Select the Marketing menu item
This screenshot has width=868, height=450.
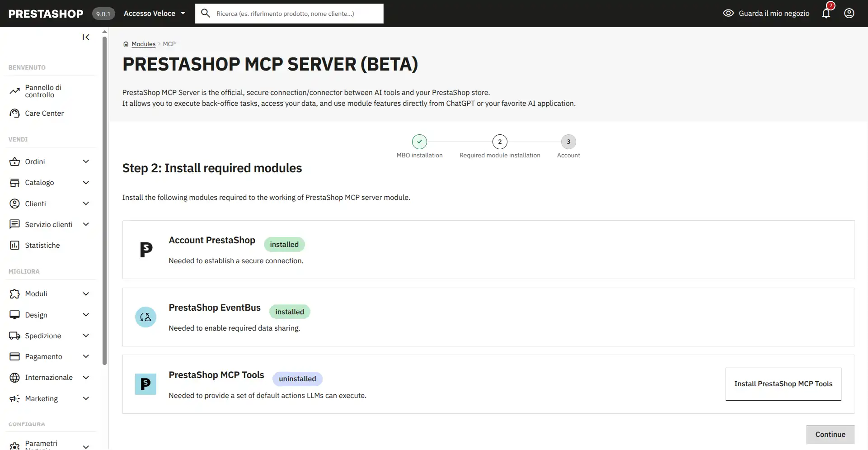[41, 398]
